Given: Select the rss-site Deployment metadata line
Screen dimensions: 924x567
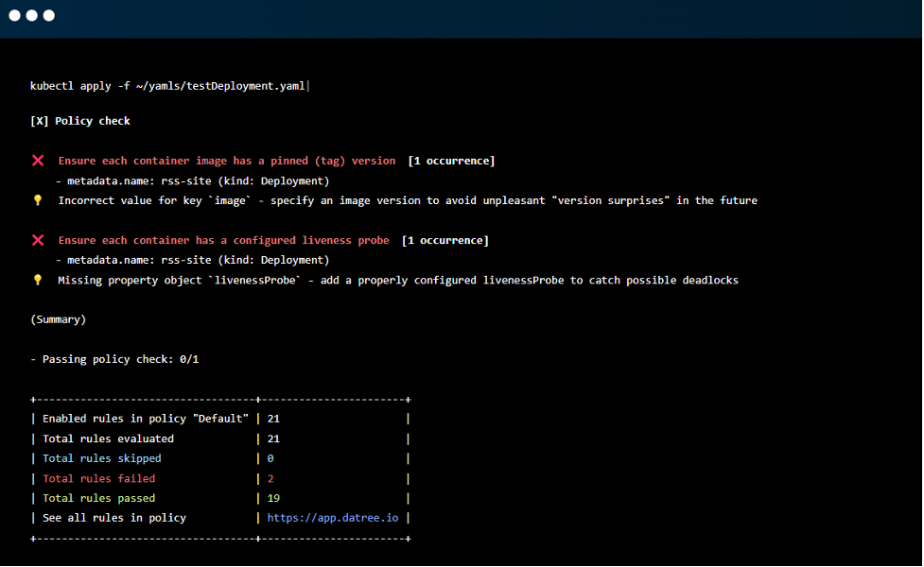Looking at the screenshot, I should click(x=192, y=180).
